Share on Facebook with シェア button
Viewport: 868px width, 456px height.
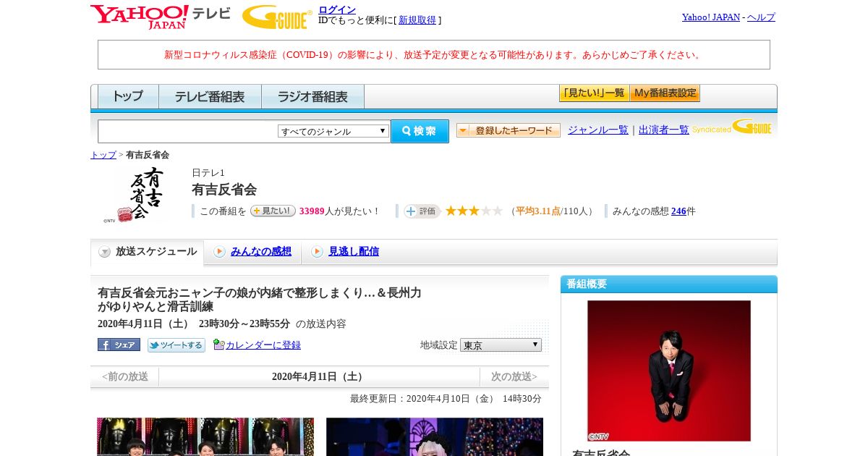pyautogui.click(x=119, y=345)
